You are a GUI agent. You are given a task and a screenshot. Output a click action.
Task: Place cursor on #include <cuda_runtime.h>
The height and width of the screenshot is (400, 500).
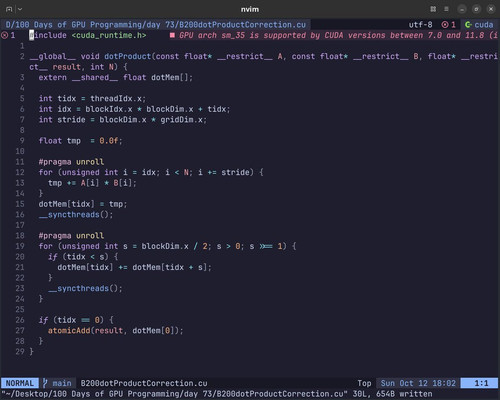(88, 35)
